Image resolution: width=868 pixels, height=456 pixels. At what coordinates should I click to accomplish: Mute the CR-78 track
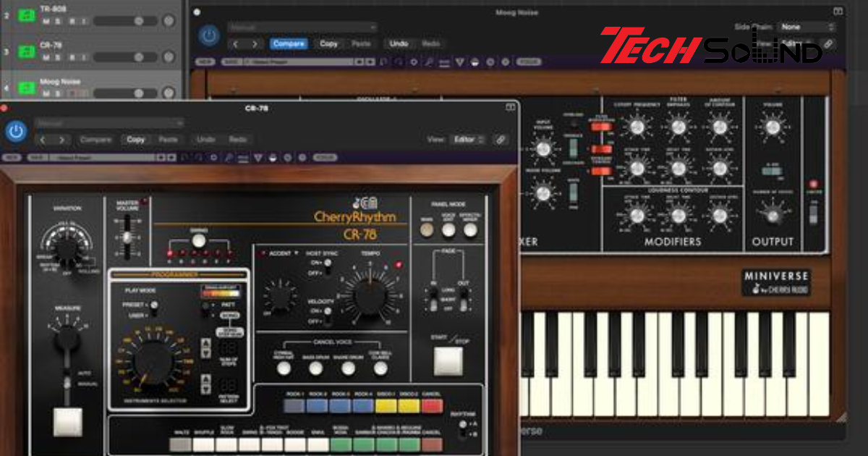coord(46,57)
